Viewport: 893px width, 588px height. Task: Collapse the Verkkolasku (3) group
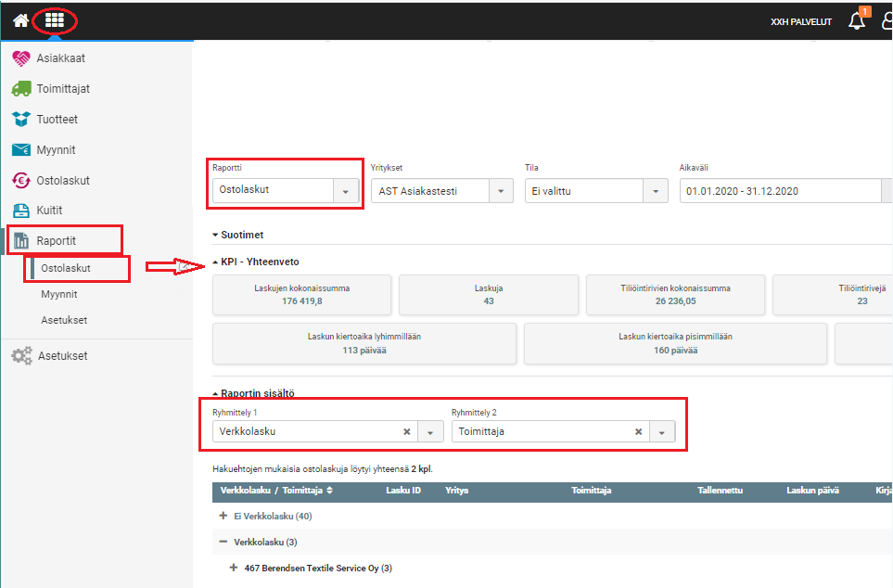pyautogui.click(x=223, y=542)
